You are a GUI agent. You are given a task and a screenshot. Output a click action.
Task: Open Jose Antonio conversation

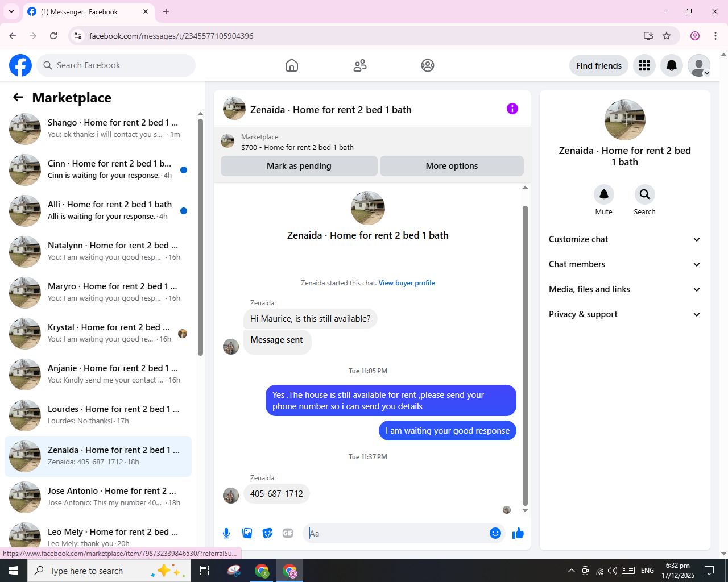click(98, 497)
